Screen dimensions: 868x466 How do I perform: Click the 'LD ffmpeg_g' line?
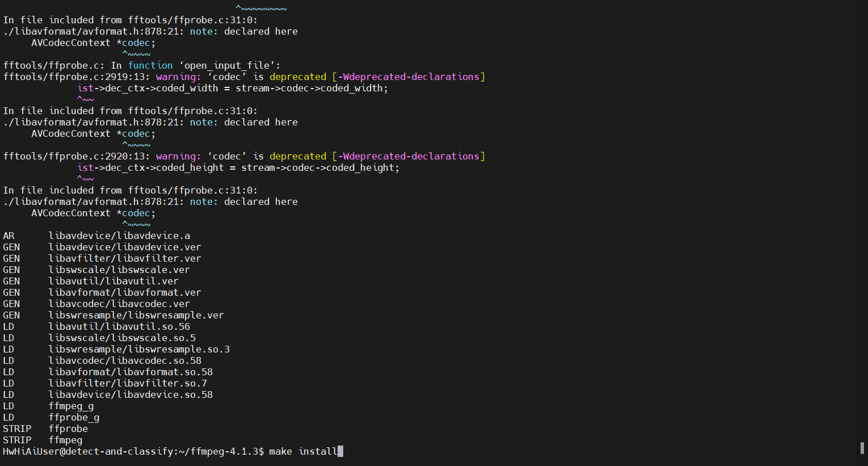(48, 406)
